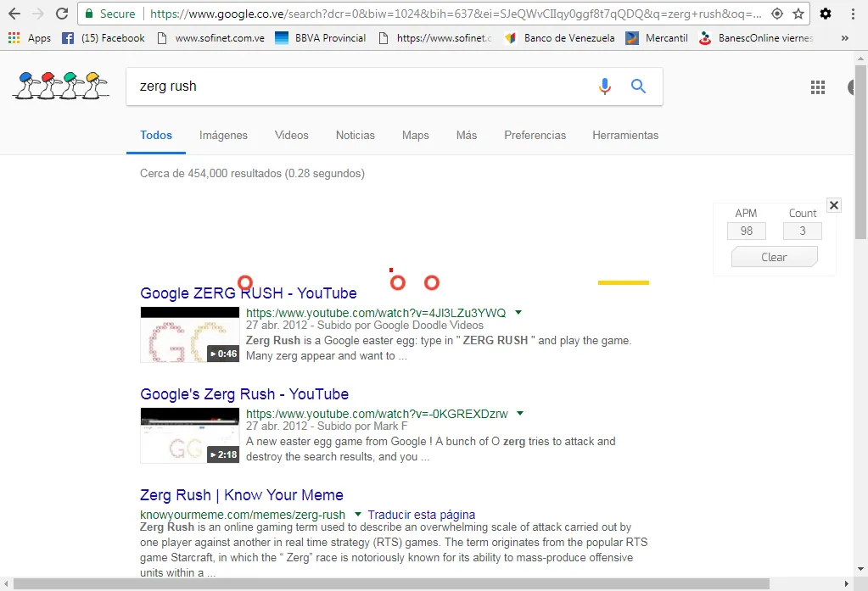The width and height of the screenshot is (868, 591).
Task: Click the Count value field showing 3
Action: 802,231
